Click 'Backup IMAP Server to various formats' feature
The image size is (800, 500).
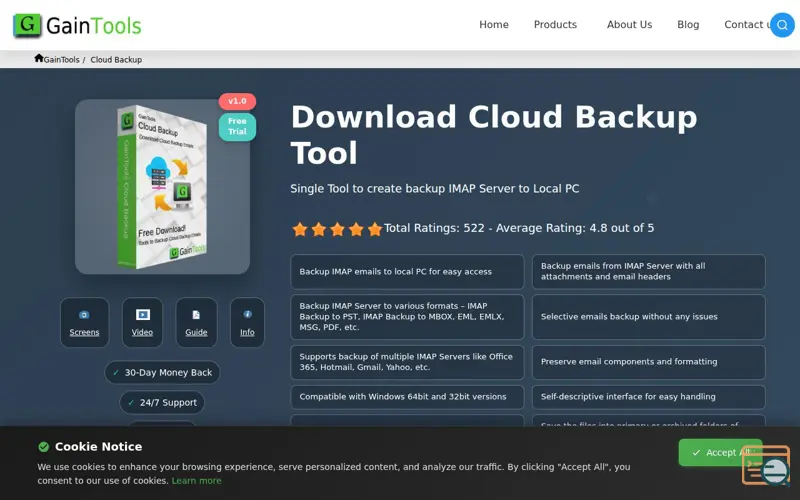tap(407, 317)
